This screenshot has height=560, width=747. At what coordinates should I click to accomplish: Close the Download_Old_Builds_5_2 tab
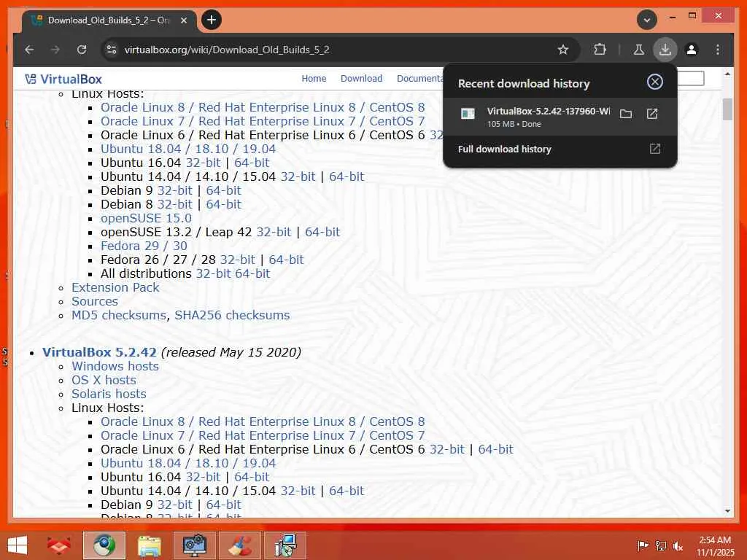(x=184, y=20)
